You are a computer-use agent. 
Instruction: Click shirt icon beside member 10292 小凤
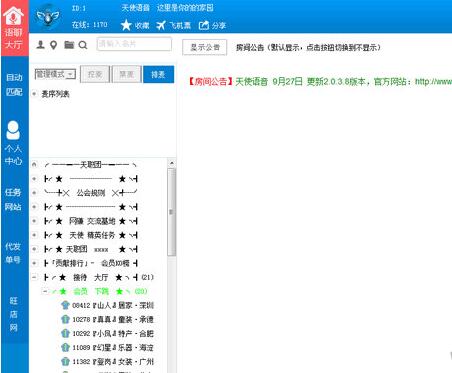[65, 333]
